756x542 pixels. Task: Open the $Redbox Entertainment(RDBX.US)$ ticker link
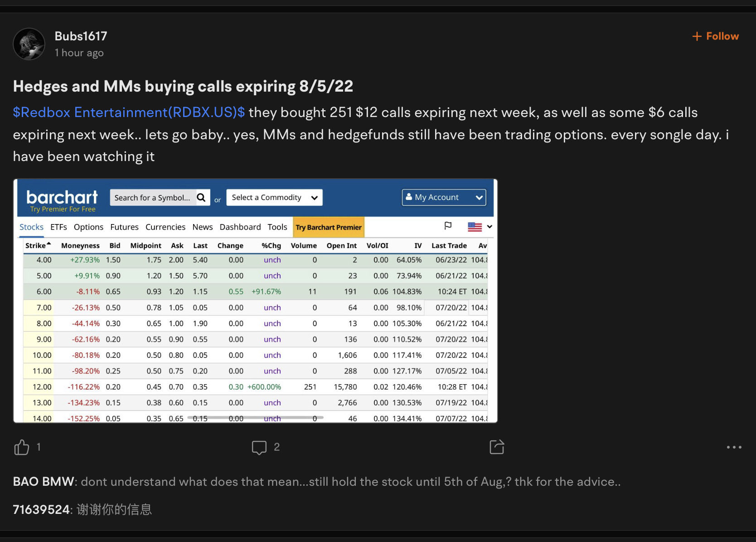coord(129,112)
